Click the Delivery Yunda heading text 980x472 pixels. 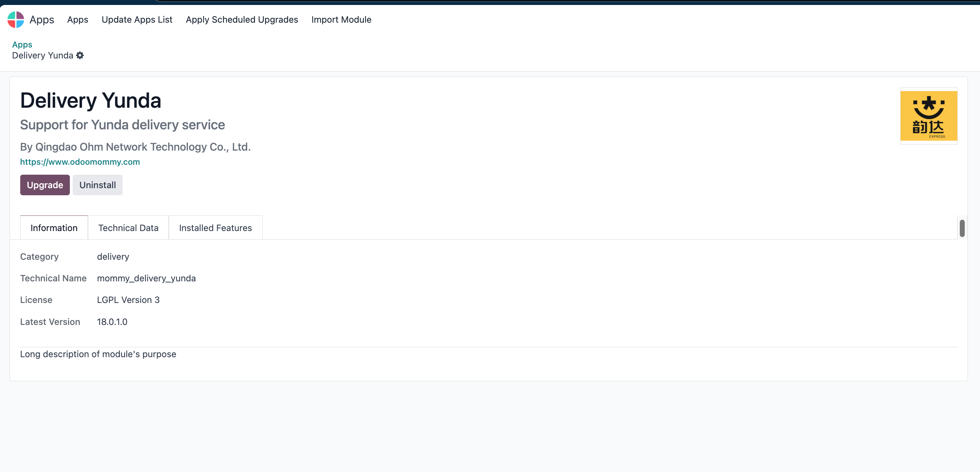90,100
